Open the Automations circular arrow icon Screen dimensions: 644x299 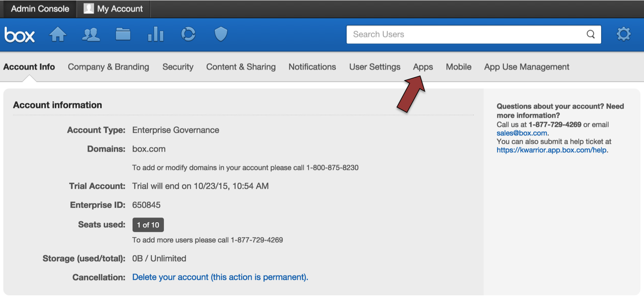(x=188, y=34)
